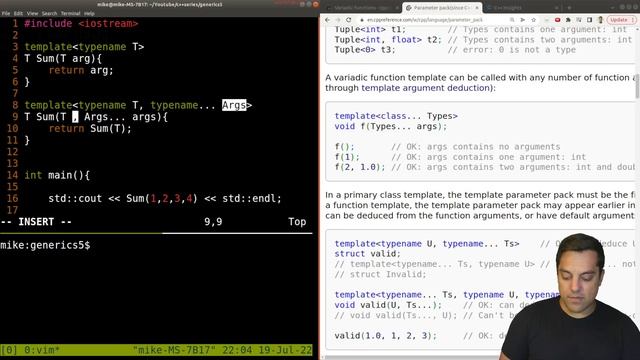Click the '-- INSERT --' vim mode indicator

pyautogui.click(x=36, y=222)
